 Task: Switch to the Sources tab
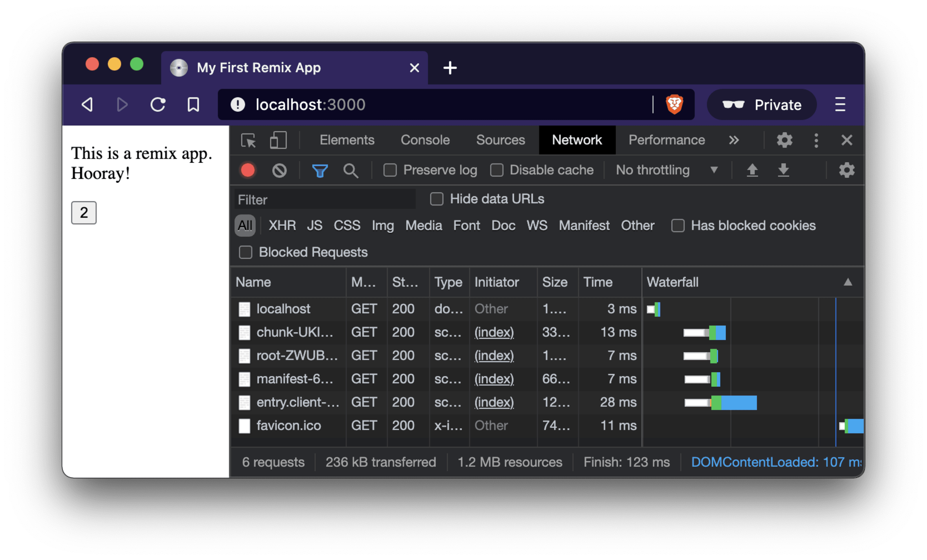pyautogui.click(x=500, y=140)
